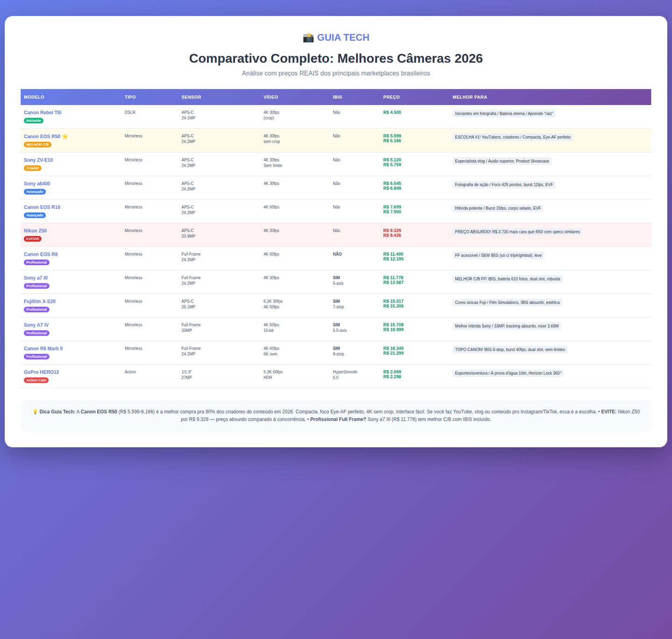Click the subtitle "Análise com preços REAIS"
This screenshot has width=672, height=639.
click(x=336, y=73)
